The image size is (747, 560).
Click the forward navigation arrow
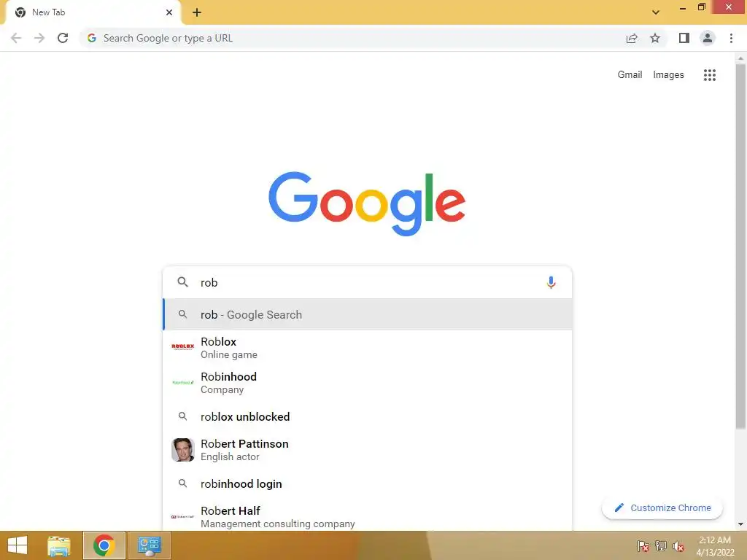pyautogui.click(x=39, y=38)
